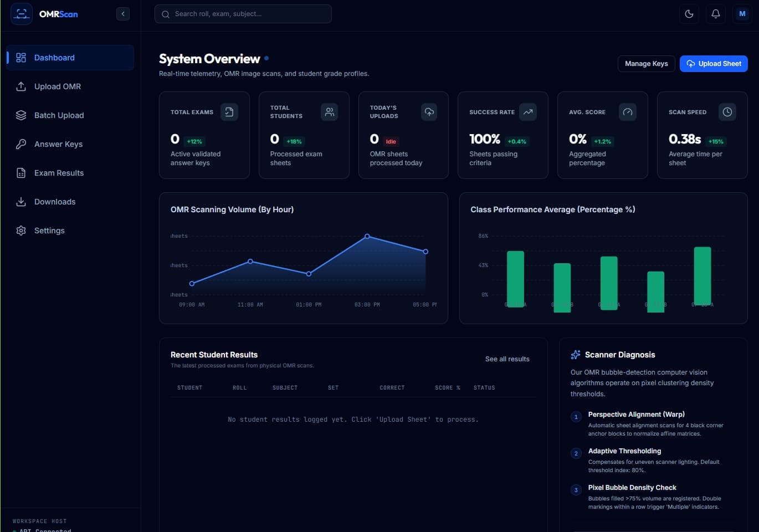Click the Success Rate trend icon
Viewport: 759px width, 532px height.
pos(528,112)
